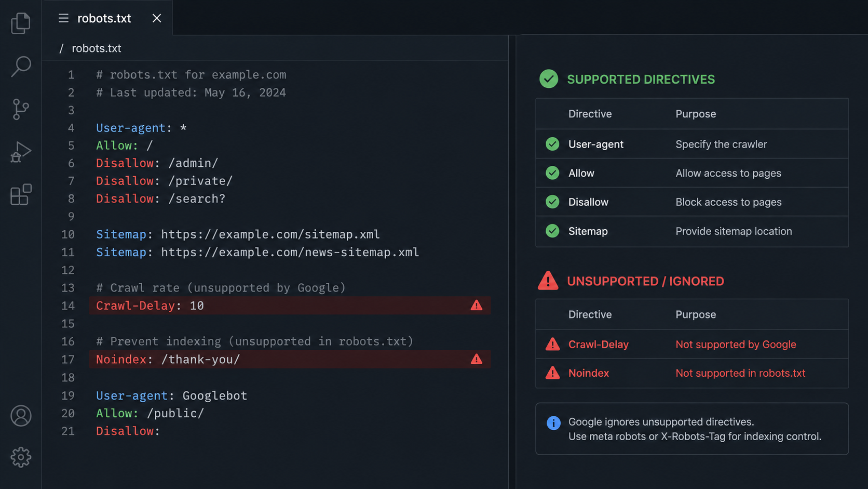Click 'Crawl-Delay' in the unsupported table
Screen dimensions: 868x489
pos(598,345)
